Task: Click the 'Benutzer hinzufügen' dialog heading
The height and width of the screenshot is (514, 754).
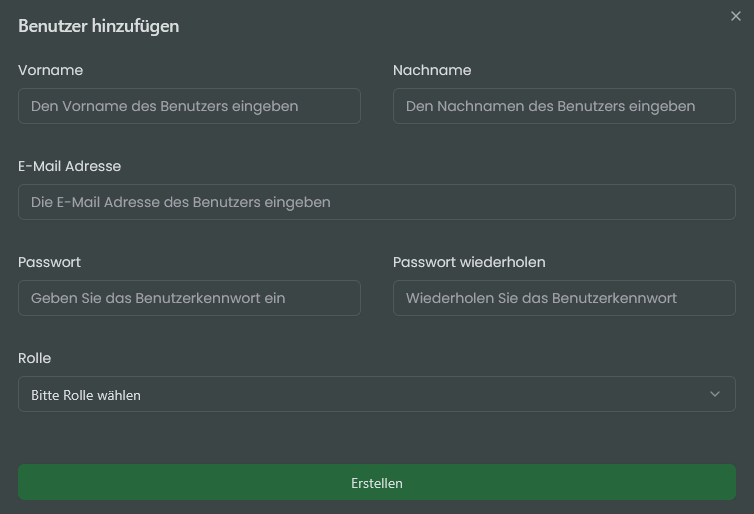Action: point(98,26)
